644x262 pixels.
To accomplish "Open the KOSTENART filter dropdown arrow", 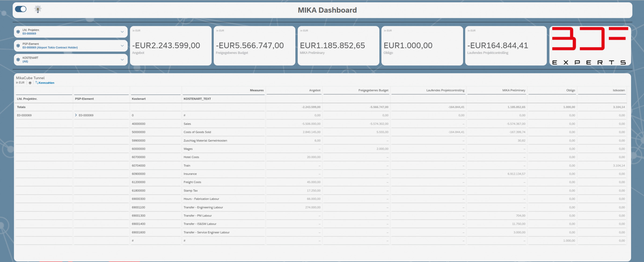I will (122, 59).
